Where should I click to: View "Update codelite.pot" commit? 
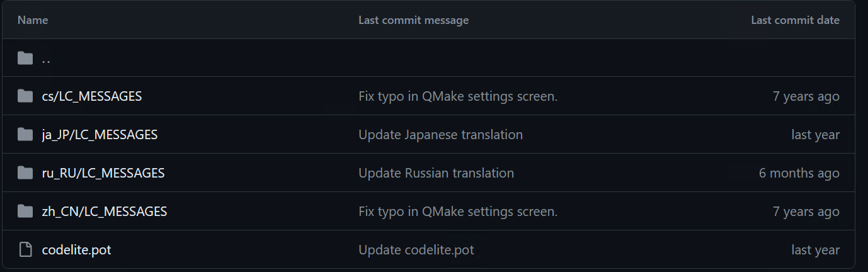[416, 250]
